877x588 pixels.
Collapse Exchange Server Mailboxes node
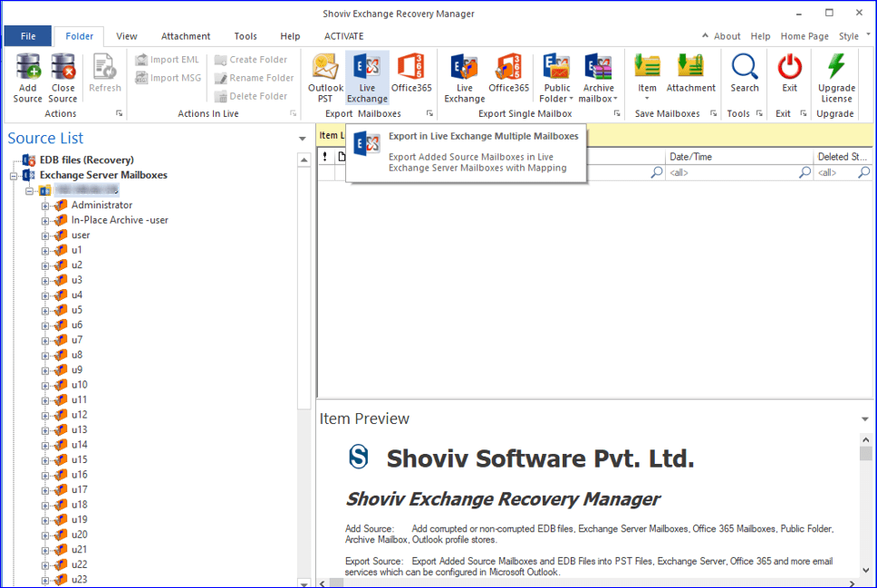[14, 176]
